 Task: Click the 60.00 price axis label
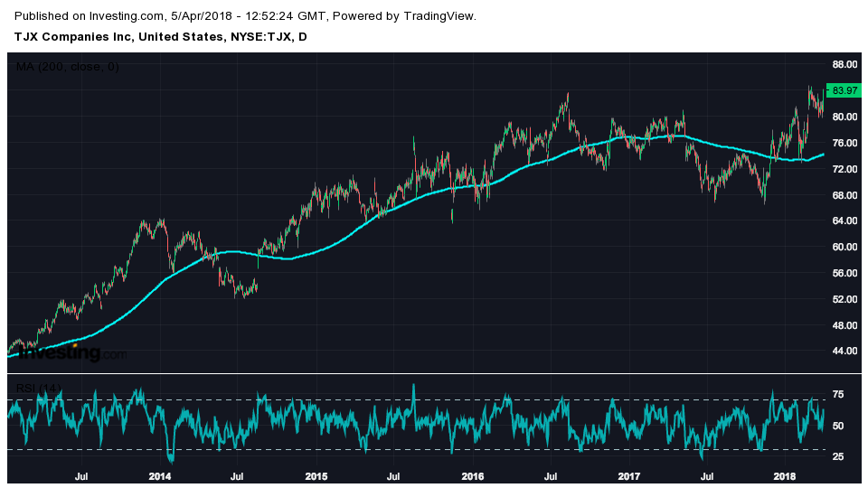point(844,247)
